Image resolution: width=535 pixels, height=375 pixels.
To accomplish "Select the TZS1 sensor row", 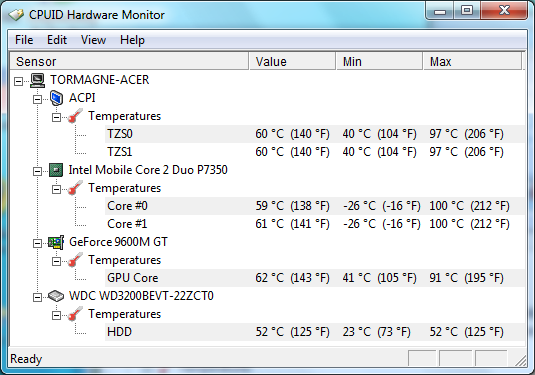I will pos(315,152).
